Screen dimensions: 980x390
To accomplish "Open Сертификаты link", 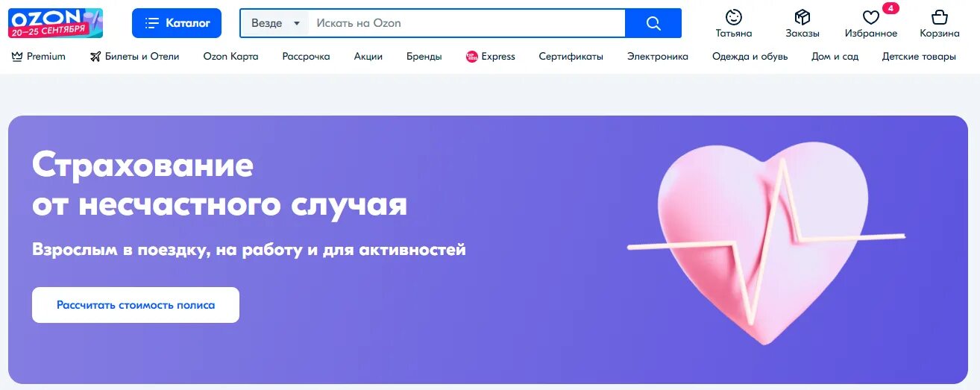I will click(x=571, y=57).
